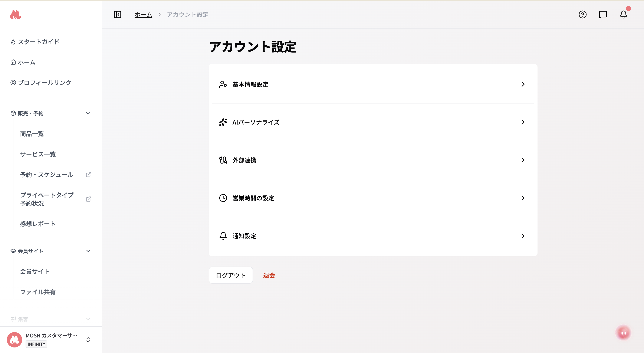
Task: Open サービス一覧 in sidebar
Action: pyautogui.click(x=38, y=154)
